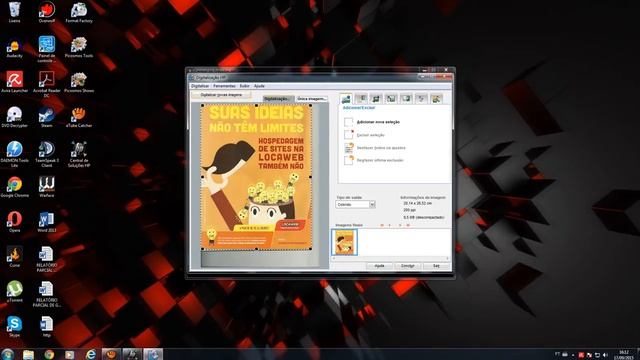Open the Digitalizar menu

[x=200, y=86]
